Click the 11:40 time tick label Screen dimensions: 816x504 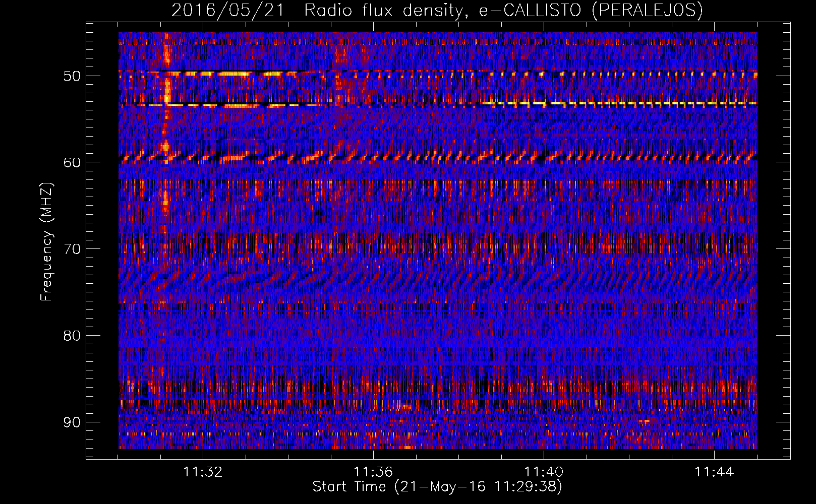click(544, 472)
